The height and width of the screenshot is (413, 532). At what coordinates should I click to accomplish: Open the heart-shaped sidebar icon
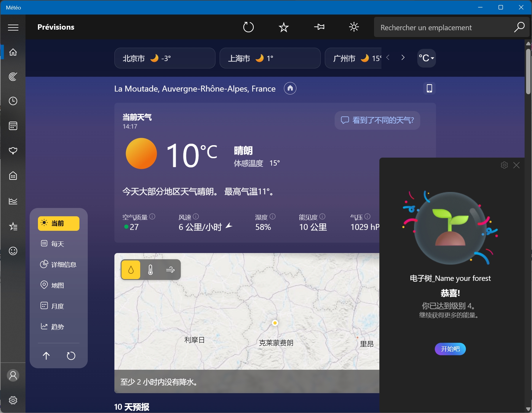pos(13,151)
